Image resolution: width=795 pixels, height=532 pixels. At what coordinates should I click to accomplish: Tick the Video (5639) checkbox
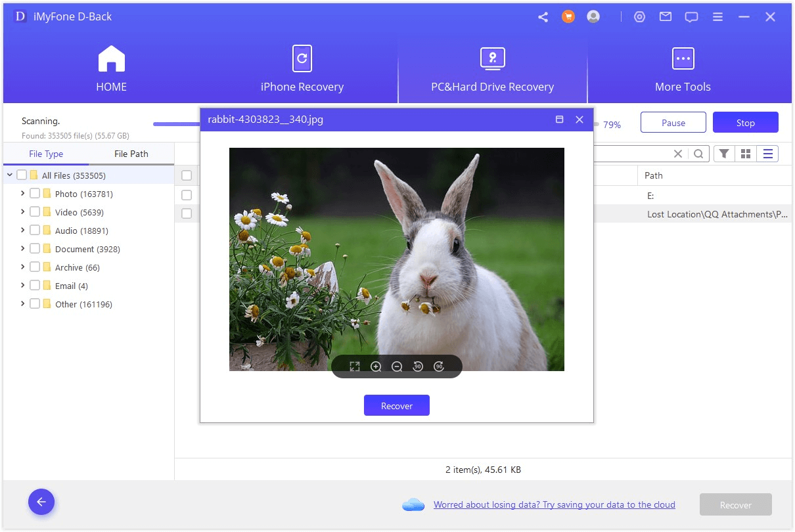click(35, 212)
